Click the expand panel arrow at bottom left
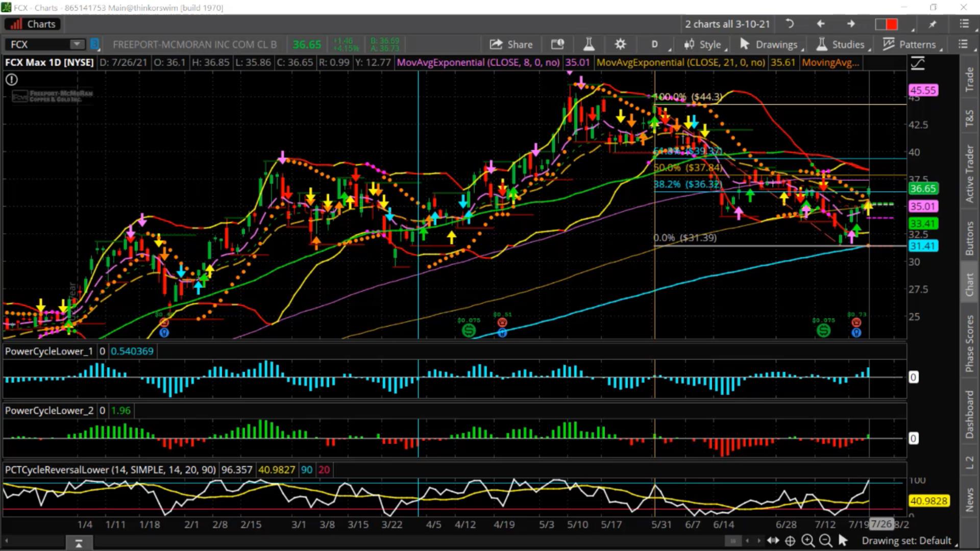This screenshot has height=551, width=980. pos(79,543)
